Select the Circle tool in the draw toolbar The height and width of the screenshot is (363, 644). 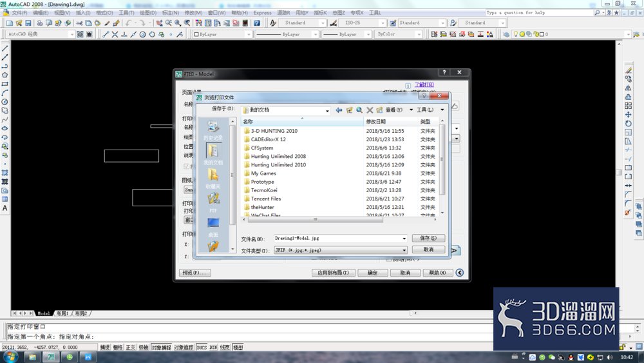pos(5,102)
